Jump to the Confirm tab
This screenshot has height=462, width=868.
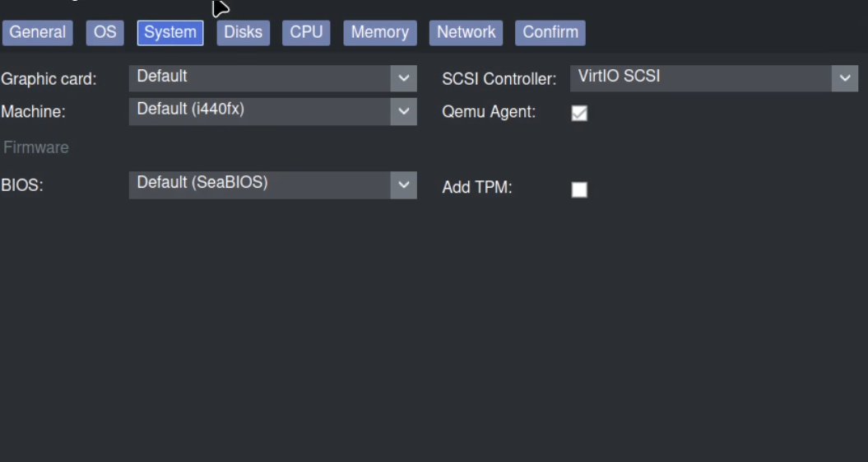550,32
